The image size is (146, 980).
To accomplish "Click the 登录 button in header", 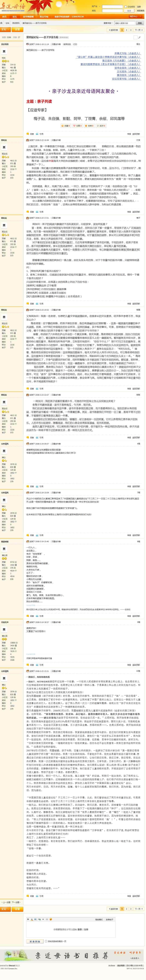I will 129,11.
